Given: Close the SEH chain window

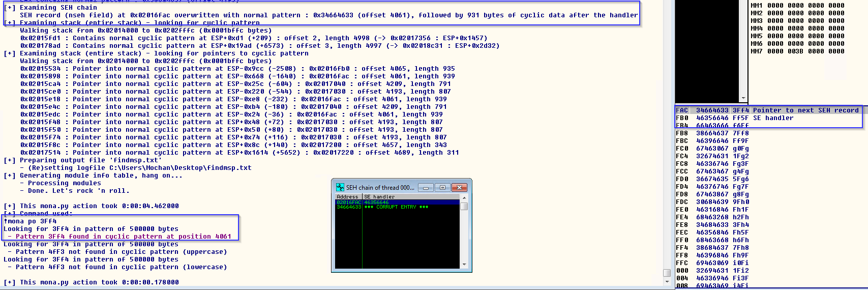Looking at the screenshot, I should (459, 188).
